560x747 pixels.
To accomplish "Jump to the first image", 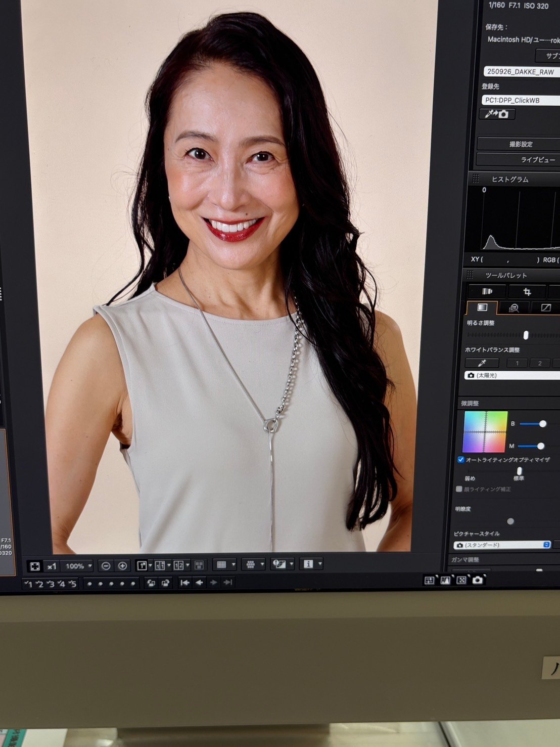I will coord(184,583).
